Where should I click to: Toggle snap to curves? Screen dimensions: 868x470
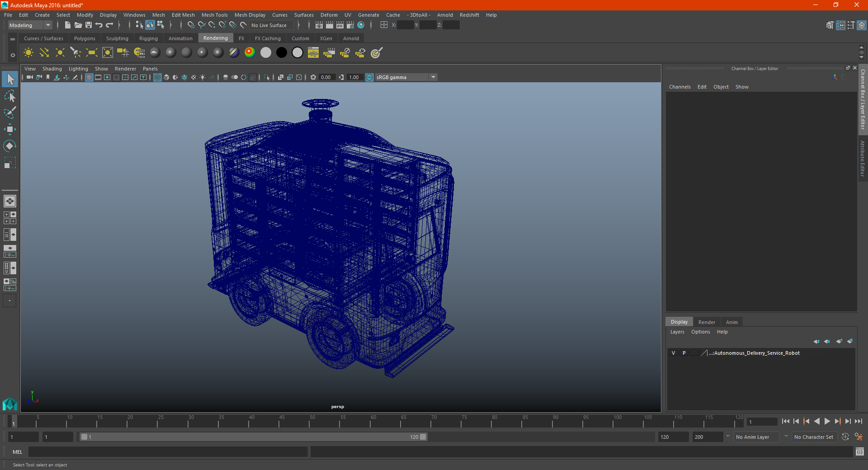(x=202, y=25)
